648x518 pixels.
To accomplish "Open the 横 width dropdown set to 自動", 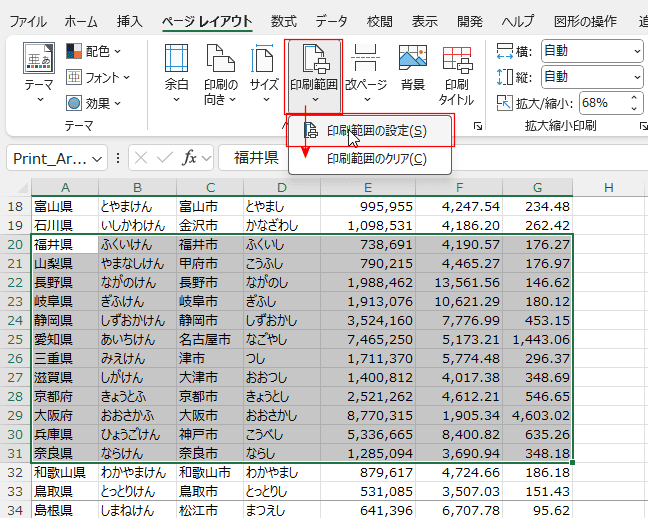I will (x=592, y=51).
